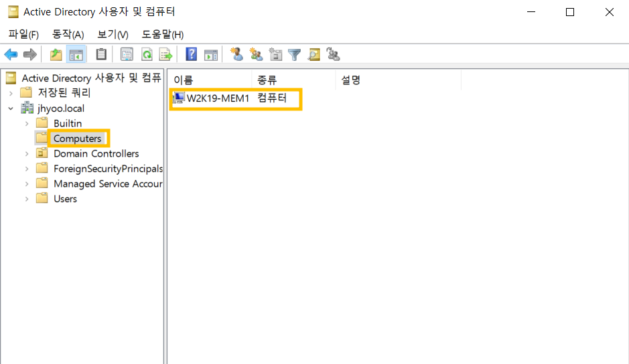Click the clipboard Paste toolbar icon
Viewport: 629px width, 364px height.
[101, 54]
